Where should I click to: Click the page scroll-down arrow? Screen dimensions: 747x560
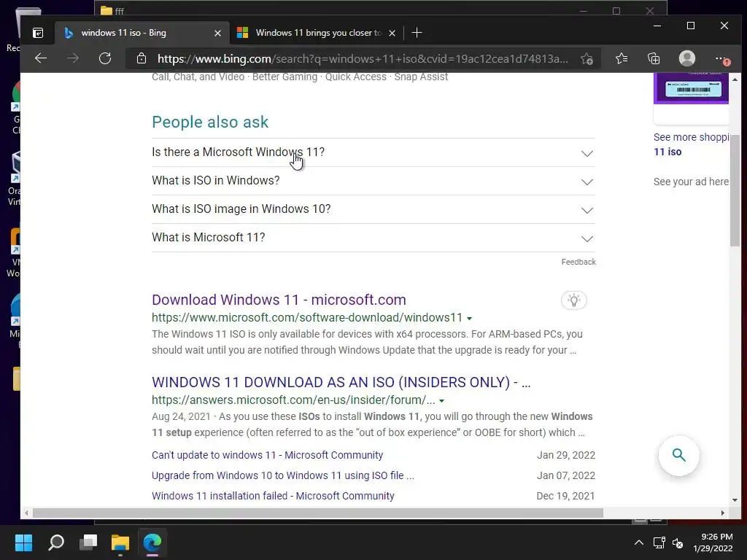pyautogui.click(x=735, y=500)
